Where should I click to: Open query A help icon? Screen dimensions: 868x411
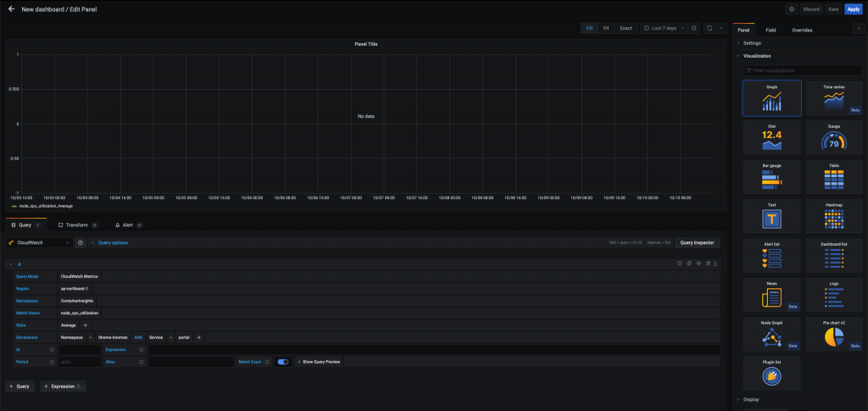[x=680, y=264]
